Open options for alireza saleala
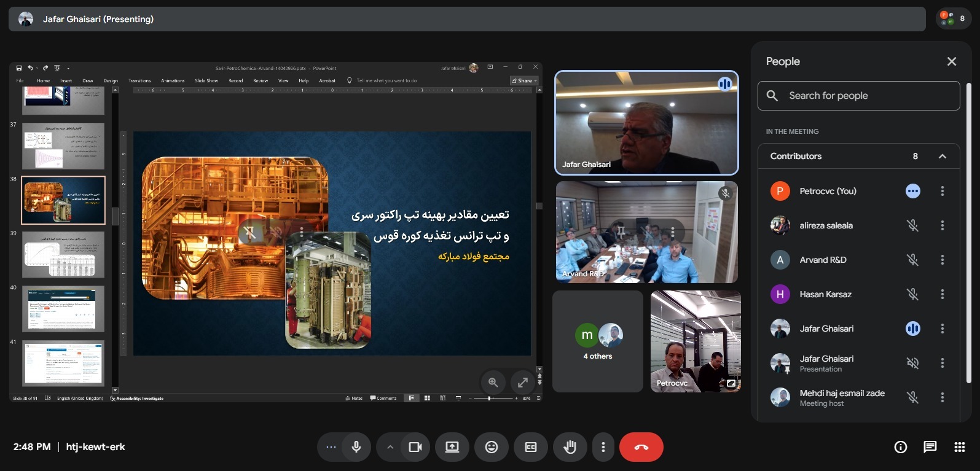The image size is (980, 471). point(942,225)
